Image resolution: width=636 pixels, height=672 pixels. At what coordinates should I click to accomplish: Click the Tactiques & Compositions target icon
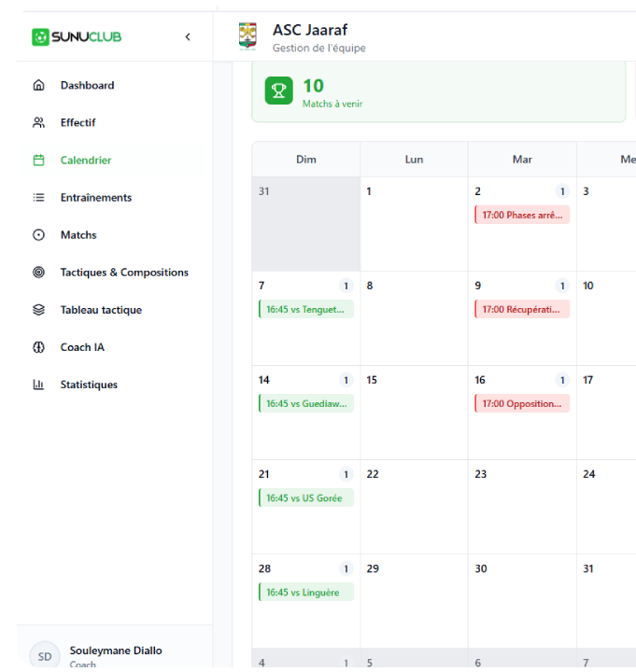(38, 273)
